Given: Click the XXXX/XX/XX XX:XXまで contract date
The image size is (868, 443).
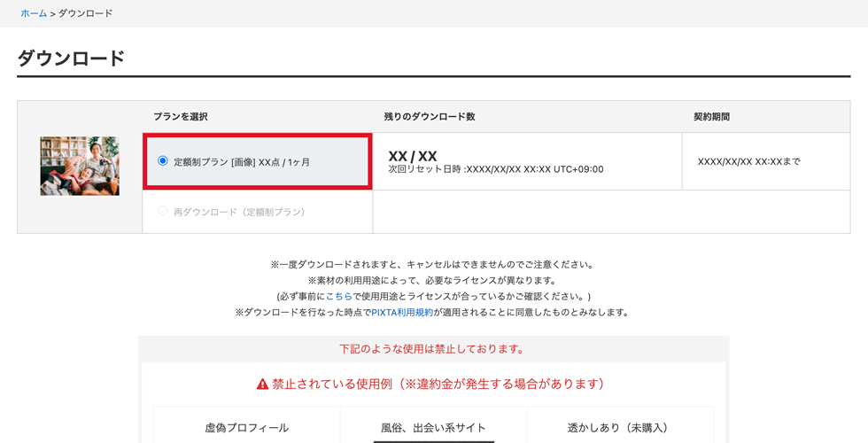Looking at the screenshot, I should coord(749,161).
